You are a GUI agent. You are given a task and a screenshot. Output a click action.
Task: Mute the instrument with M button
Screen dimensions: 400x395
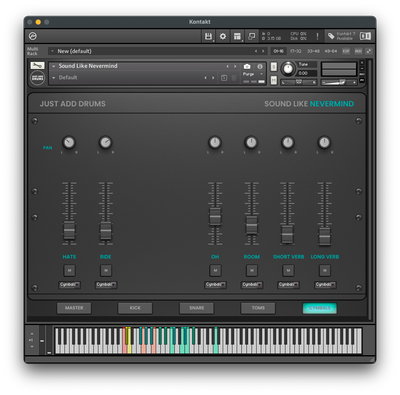pos(273,80)
